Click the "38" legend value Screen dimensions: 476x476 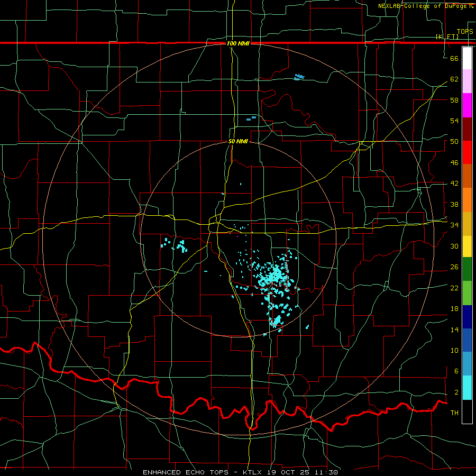(x=454, y=204)
